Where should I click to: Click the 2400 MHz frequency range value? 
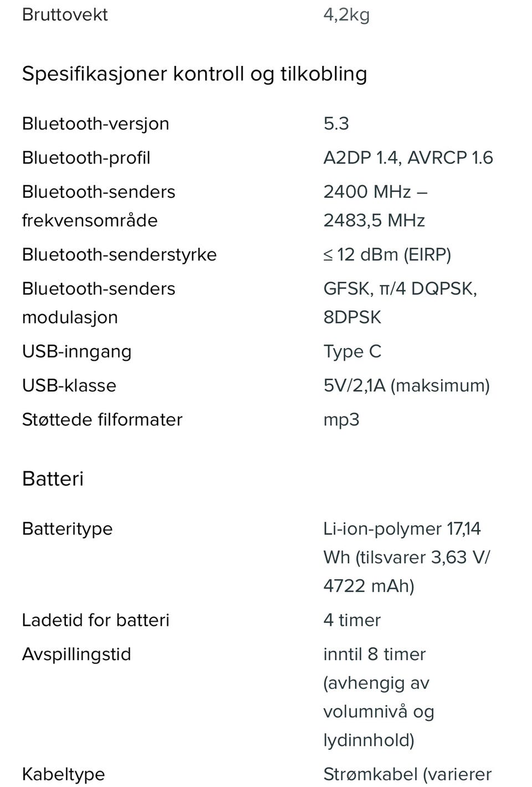(x=375, y=206)
